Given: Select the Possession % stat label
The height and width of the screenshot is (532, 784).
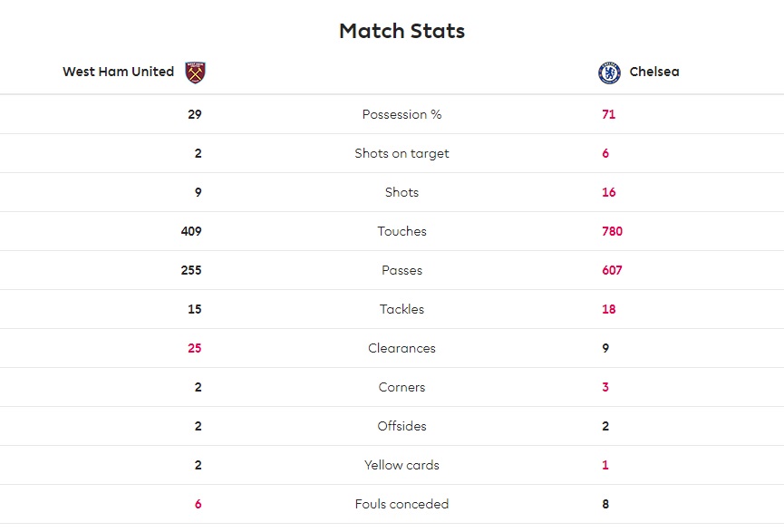Looking at the screenshot, I should tap(402, 114).
